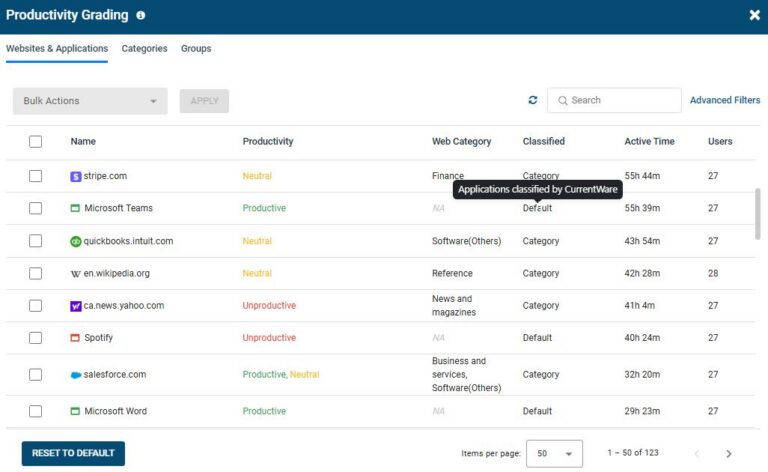Click 55h 44m active time value

(642, 176)
